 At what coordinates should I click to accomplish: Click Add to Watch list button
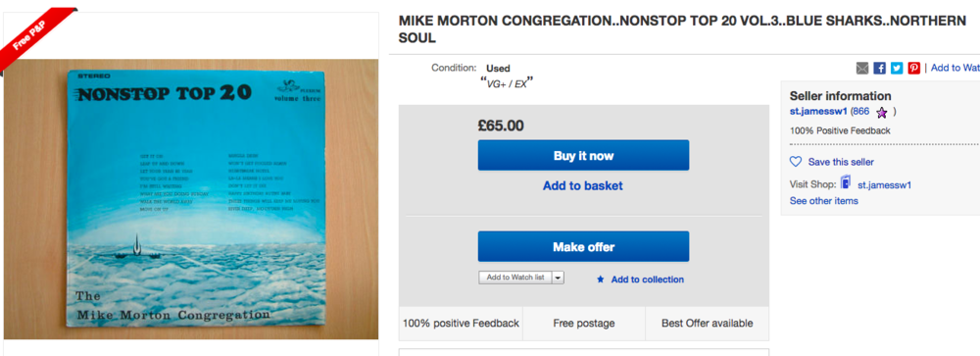pos(515,278)
